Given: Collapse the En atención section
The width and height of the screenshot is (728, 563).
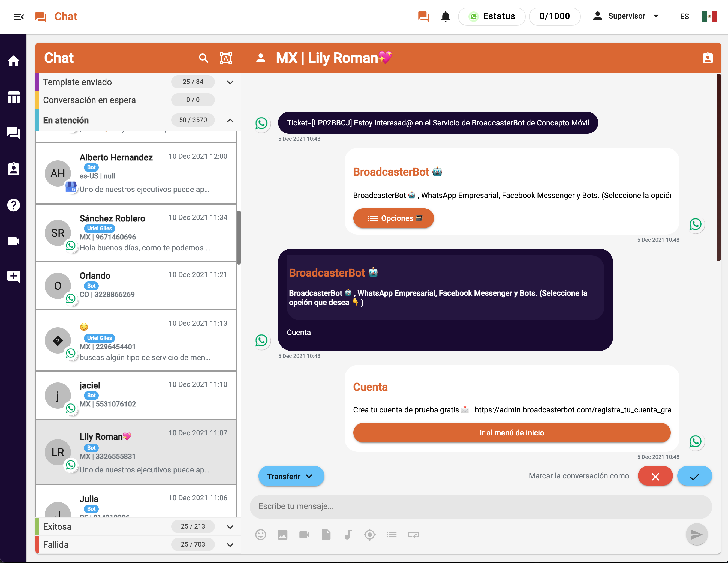Looking at the screenshot, I should [x=230, y=120].
